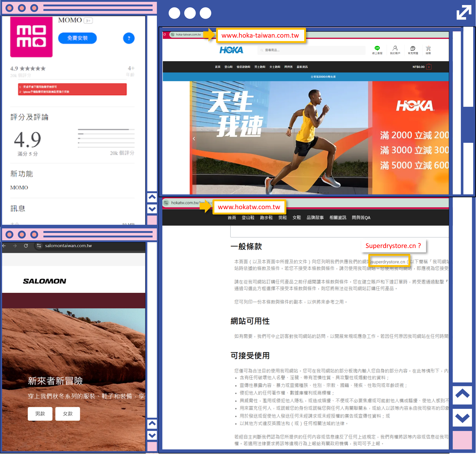Click the 網站可用性 heading
The width and height of the screenshot is (476, 454).
click(x=250, y=321)
